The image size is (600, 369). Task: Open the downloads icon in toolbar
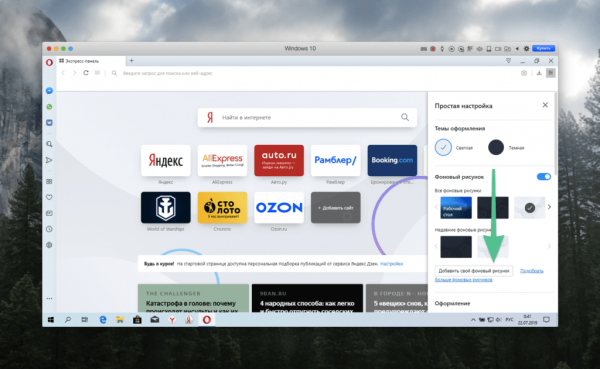pos(539,73)
